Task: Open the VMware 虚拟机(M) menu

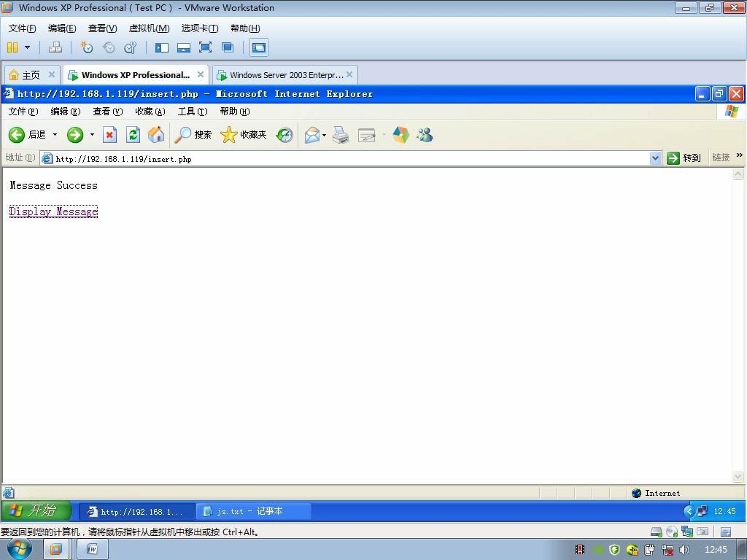Action: pos(149,28)
